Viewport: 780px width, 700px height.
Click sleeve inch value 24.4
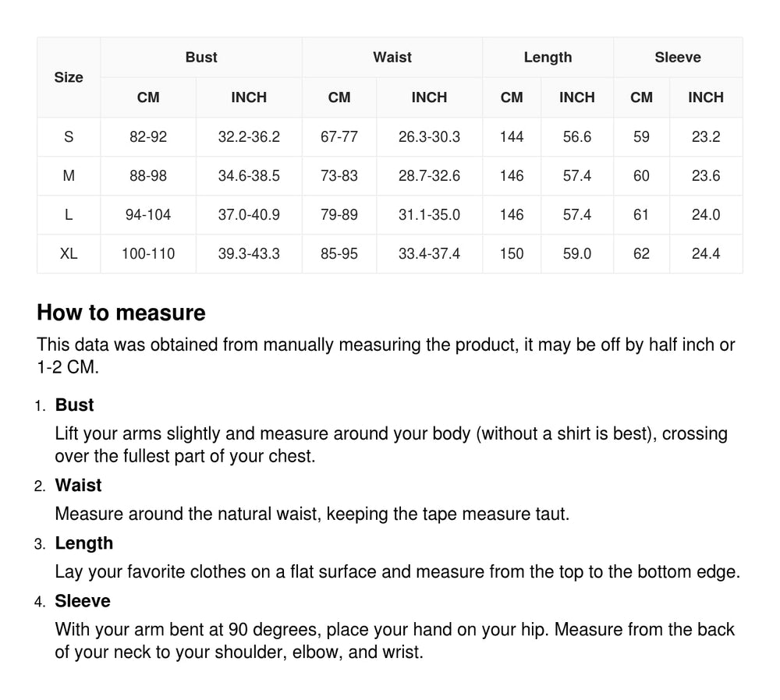[x=706, y=254]
